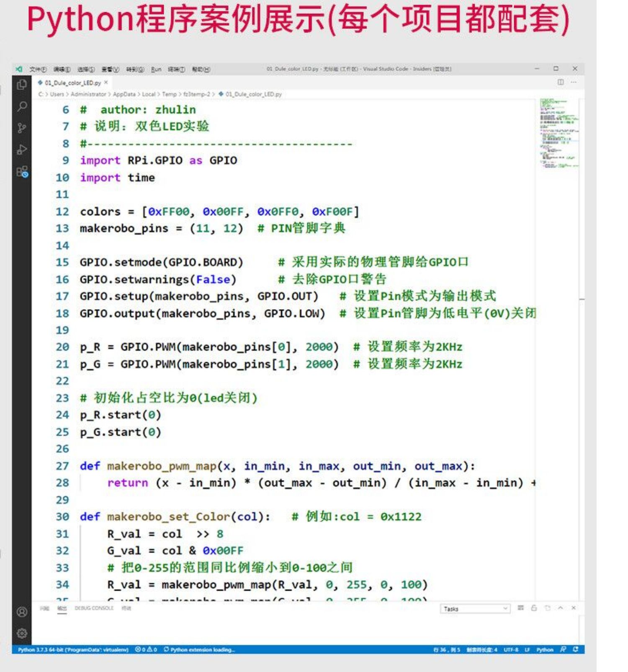Click the Users breadcrumb segment
The image size is (628, 672).
coord(57,94)
